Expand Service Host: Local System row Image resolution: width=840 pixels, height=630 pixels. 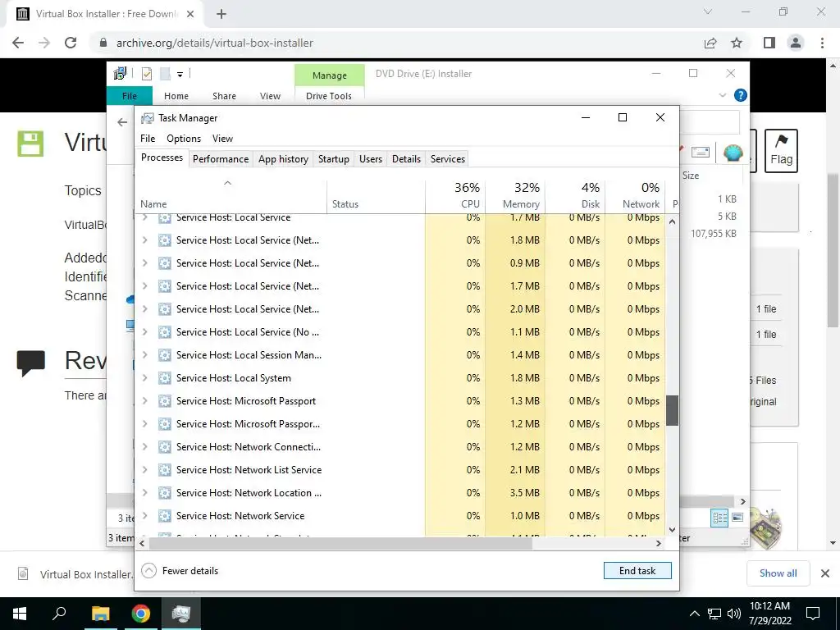[144, 377]
